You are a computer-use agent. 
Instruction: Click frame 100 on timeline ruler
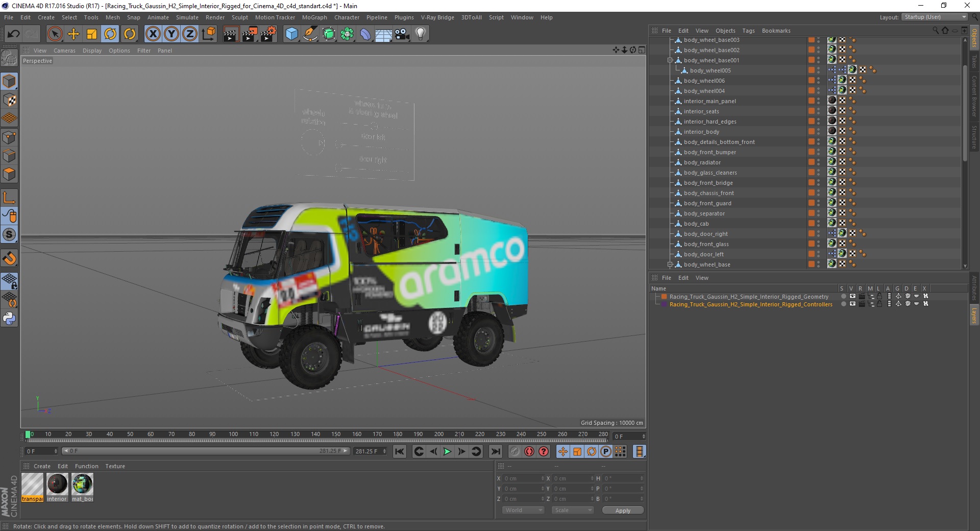(233, 434)
